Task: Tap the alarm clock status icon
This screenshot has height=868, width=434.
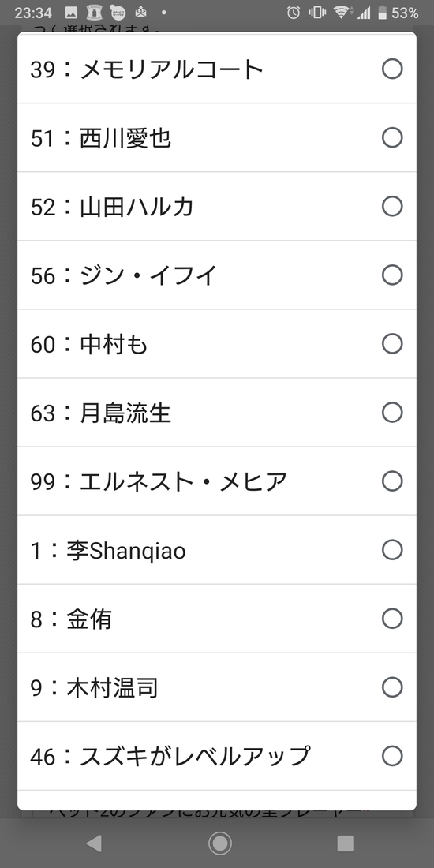Action: 294,12
